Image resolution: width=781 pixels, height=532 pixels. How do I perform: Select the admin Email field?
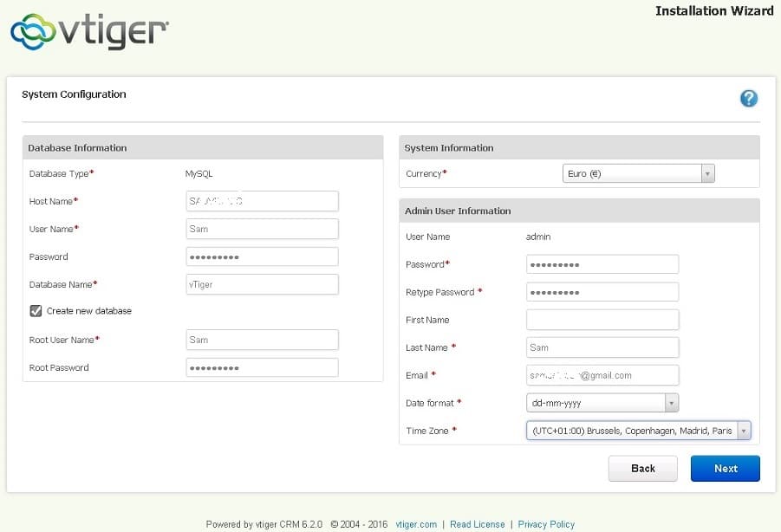click(602, 375)
